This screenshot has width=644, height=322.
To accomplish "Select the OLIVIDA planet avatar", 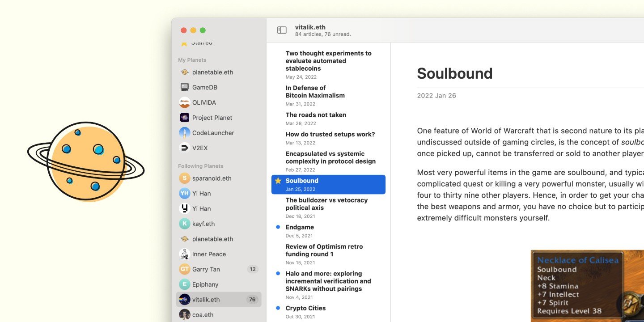I will point(184,102).
